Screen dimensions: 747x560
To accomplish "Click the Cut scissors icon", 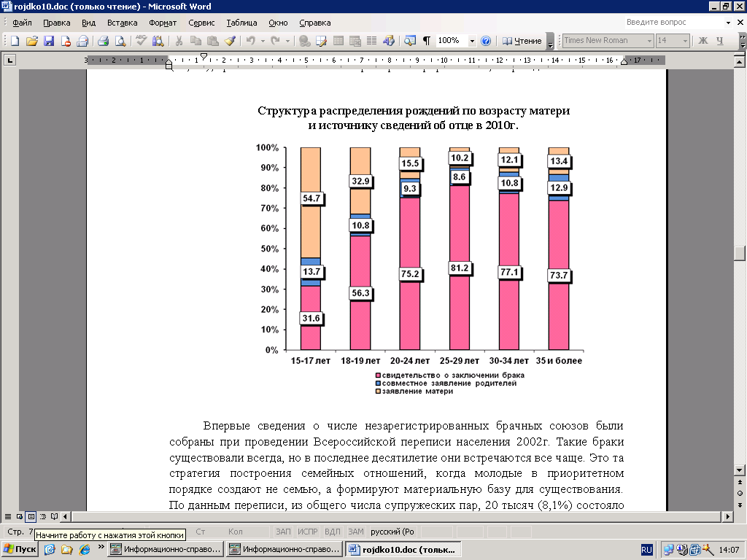I will (x=179, y=41).
